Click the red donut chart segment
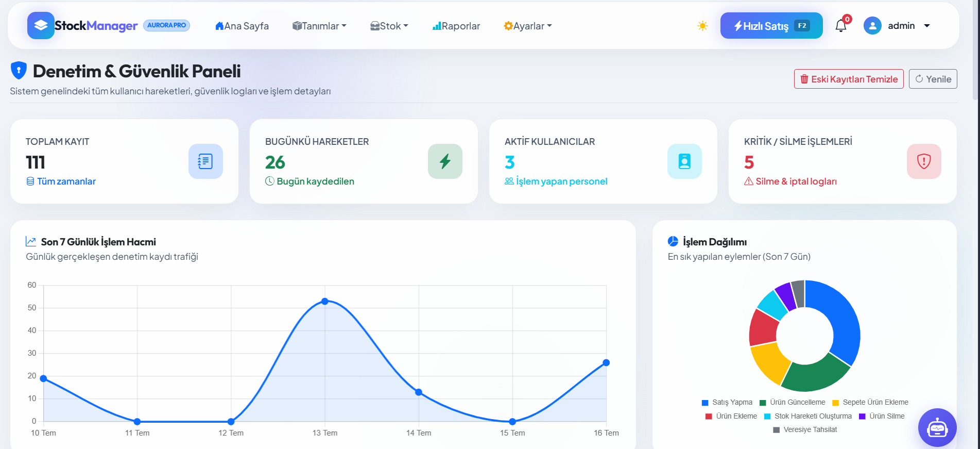980x449 pixels. [x=763, y=328]
